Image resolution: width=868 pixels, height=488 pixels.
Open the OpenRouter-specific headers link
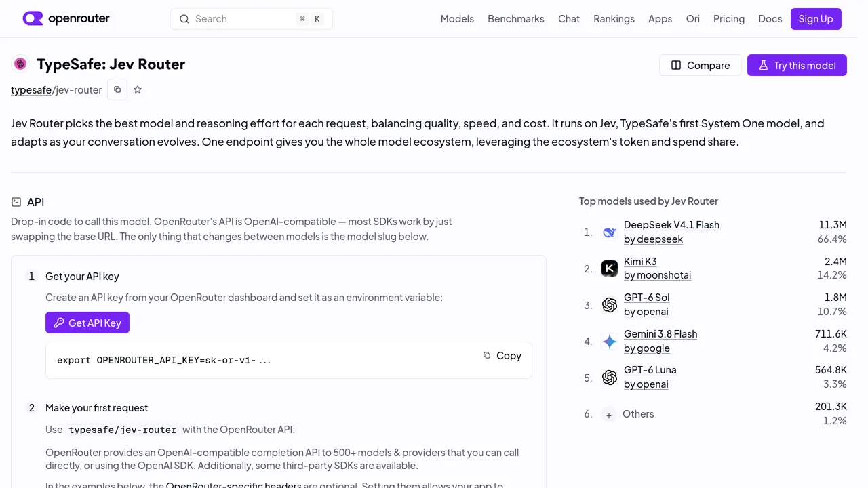click(233, 485)
